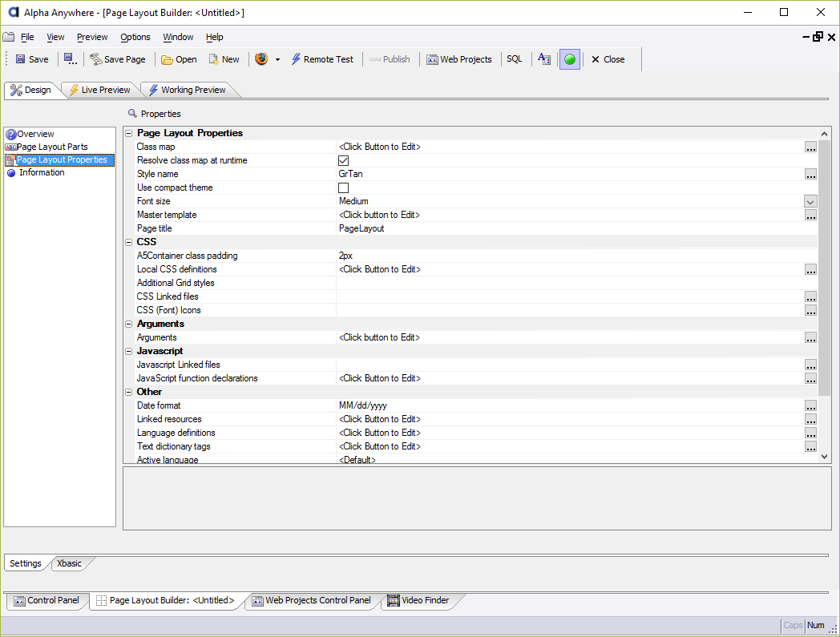The width and height of the screenshot is (840, 637).
Task: Click the Save toolbar button
Action: point(31,59)
